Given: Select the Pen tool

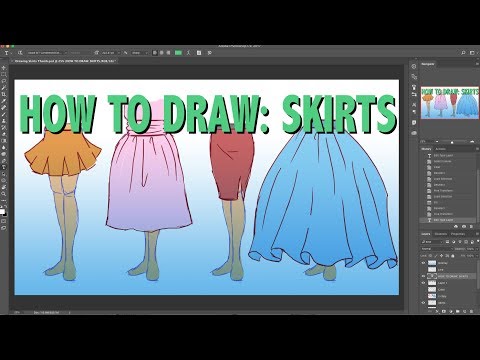Looking at the screenshot, I should point(4,161).
